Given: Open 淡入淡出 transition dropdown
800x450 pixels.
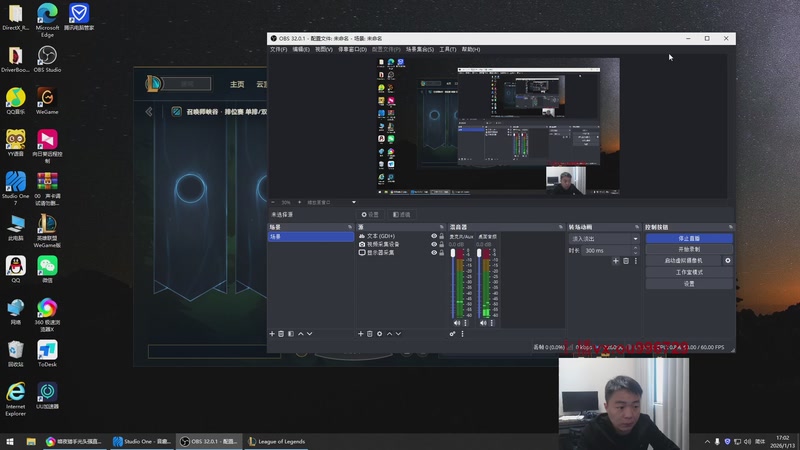Looking at the screenshot, I should point(604,239).
